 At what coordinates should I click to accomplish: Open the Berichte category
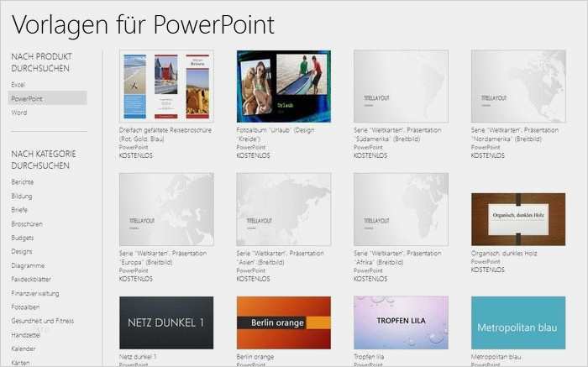22,182
